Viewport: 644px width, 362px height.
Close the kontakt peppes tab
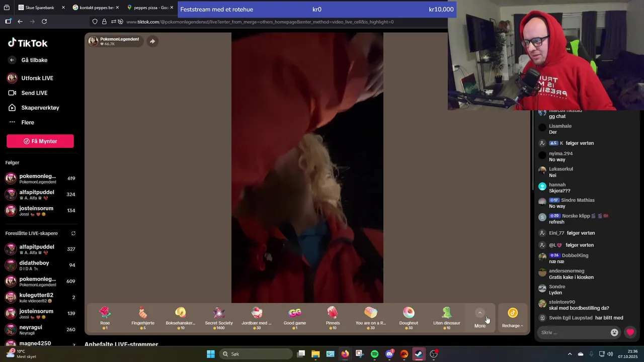(x=117, y=8)
